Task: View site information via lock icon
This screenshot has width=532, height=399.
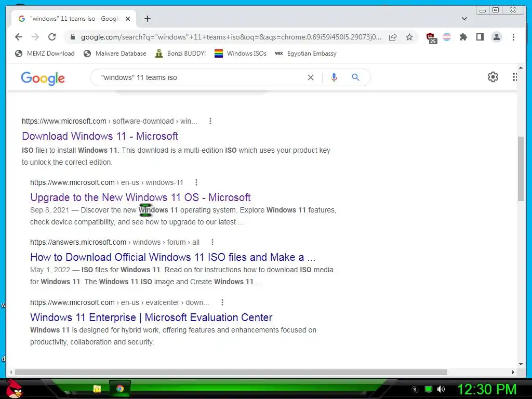Action: pos(72,37)
